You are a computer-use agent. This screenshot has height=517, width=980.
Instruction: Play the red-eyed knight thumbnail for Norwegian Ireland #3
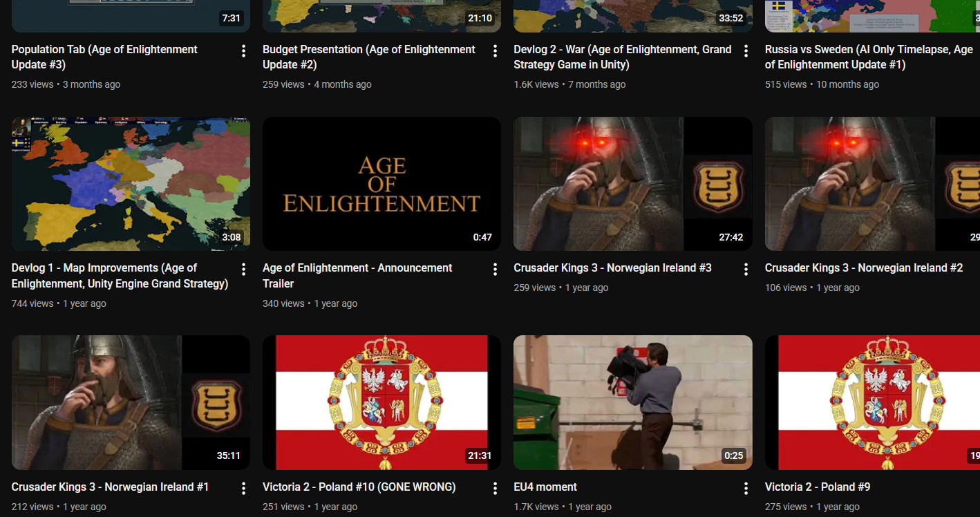633,184
